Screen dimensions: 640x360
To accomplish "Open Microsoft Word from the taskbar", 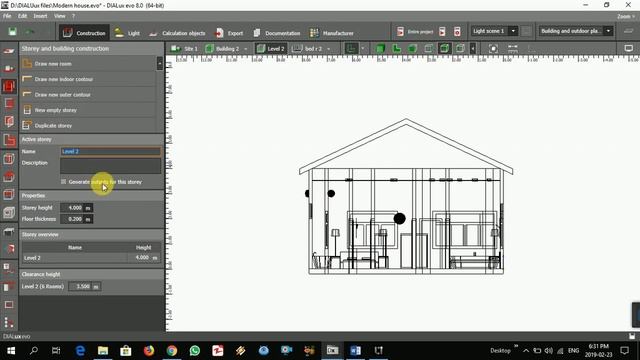I will click(x=355, y=351).
